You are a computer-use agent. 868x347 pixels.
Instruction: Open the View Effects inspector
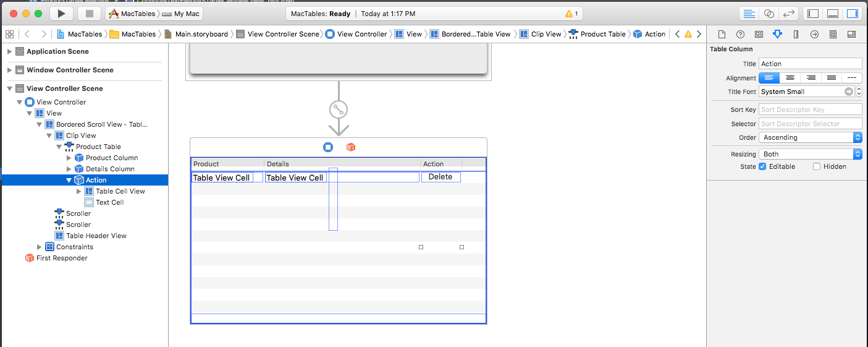pos(851,34)
